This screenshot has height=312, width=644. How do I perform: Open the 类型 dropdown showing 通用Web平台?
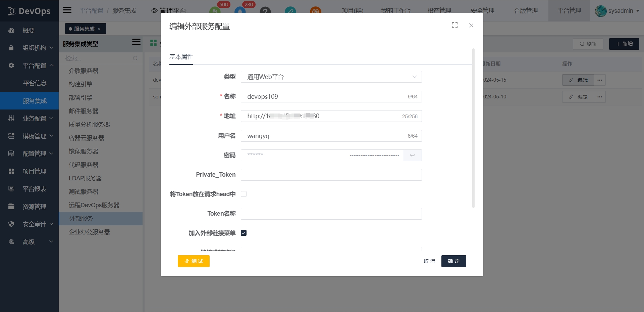click(x=331, y=77)
